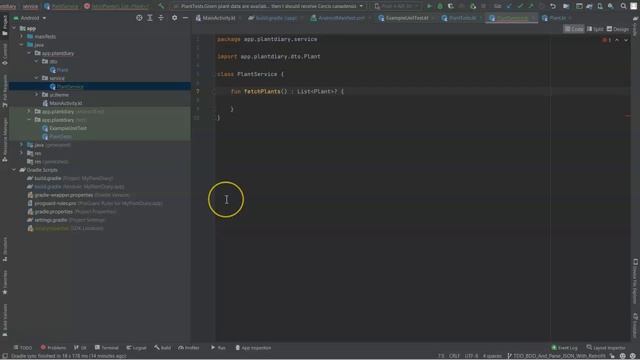640x360 pixels.
Task: Collapse the Gradle Scripts node
Action: (x=15, y=170)
